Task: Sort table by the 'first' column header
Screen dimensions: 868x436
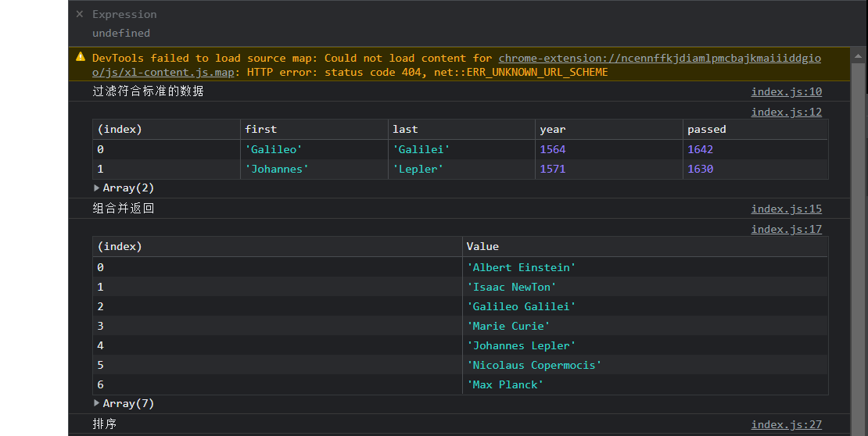Action: coord(261,129)
